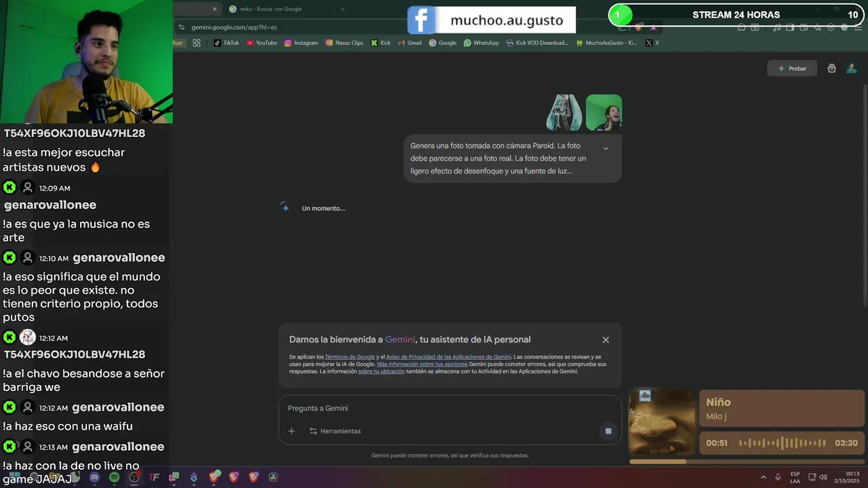868x488 pixels.
Task: Open Kick bookmark
Action: 380,43
